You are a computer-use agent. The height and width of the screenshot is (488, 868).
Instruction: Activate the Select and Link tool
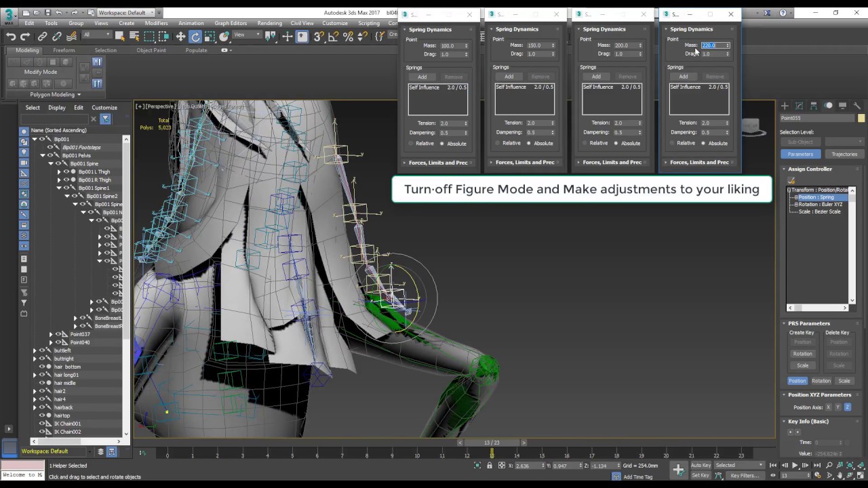[43, 37]
